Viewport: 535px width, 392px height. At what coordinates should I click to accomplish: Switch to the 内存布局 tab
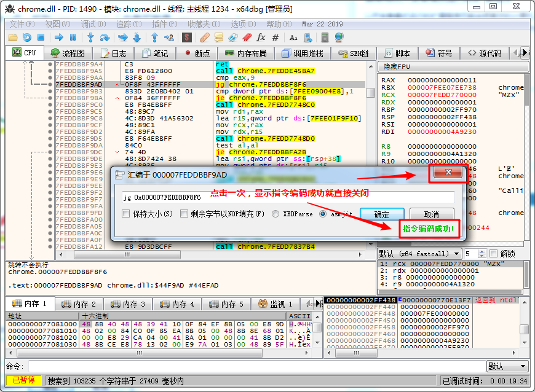tap(245, 53)
